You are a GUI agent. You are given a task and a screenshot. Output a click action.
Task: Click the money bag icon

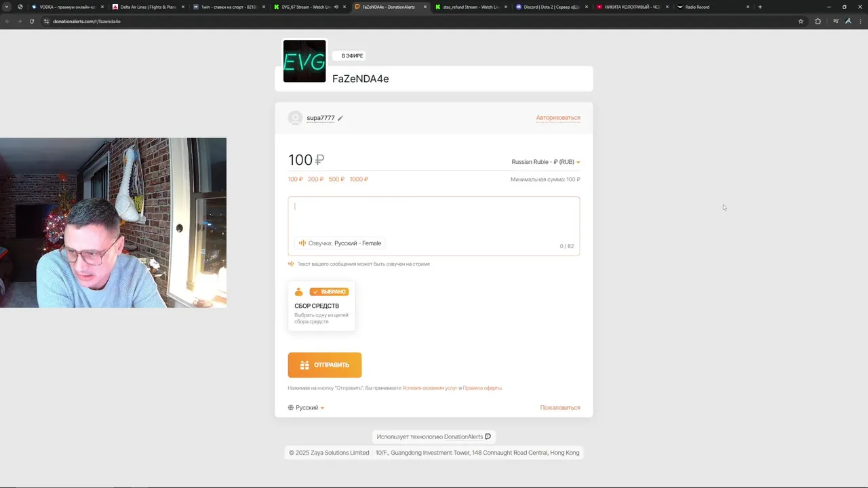[x=299, y=292]
